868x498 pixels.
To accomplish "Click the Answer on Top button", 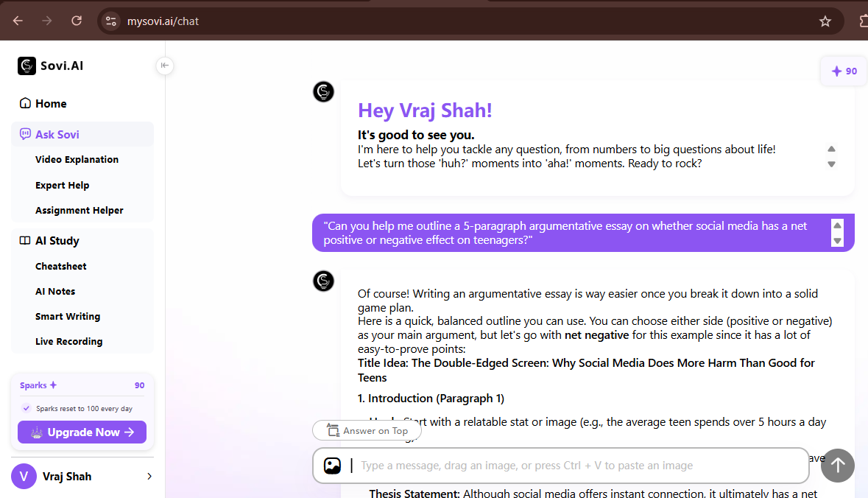I will 367,430.
